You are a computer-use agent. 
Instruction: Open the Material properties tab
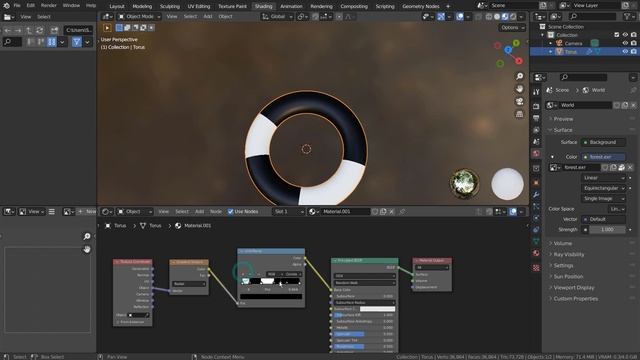pyautogui.click(x=536, y=253)
